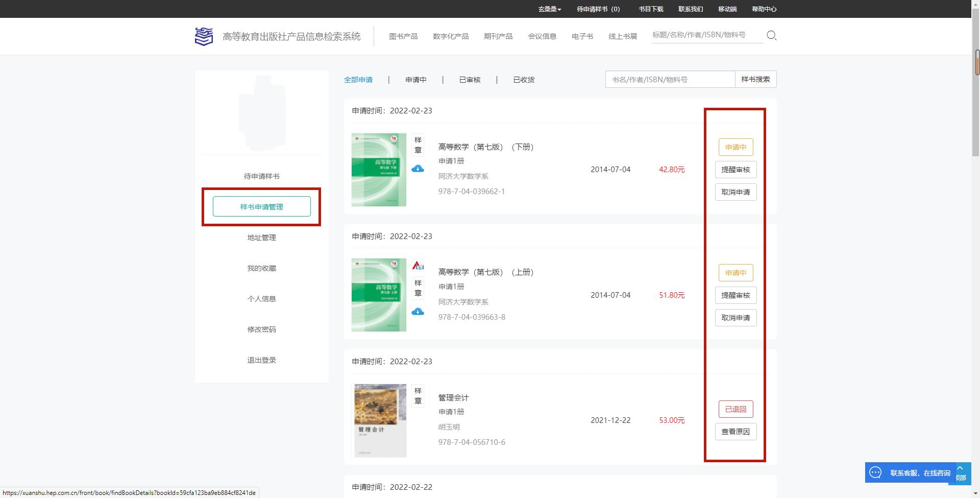The height and width of the screenshot is (498, 980).
Task: Click 查看原因 for the returned 管理会计 request
Action: click(x=736, y=432)
